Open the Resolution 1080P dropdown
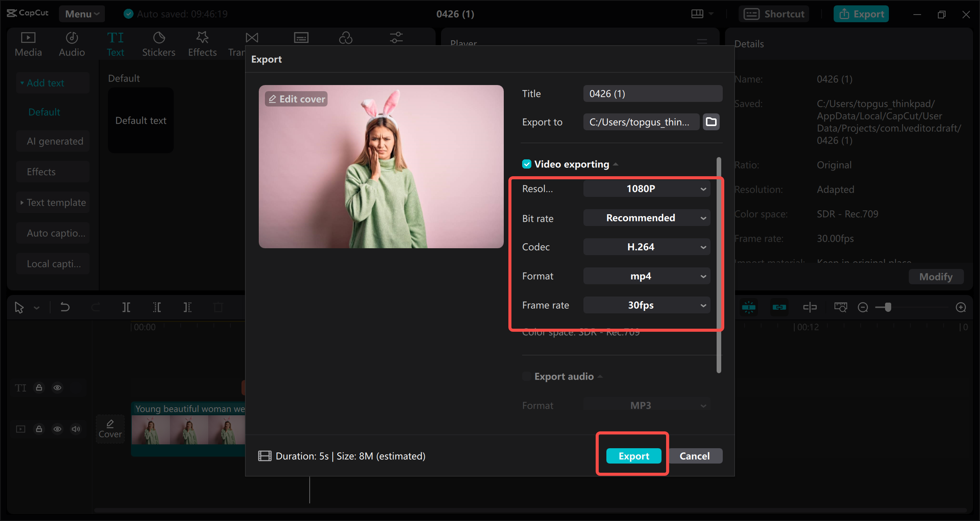980x521 pixels. point(647,188)
